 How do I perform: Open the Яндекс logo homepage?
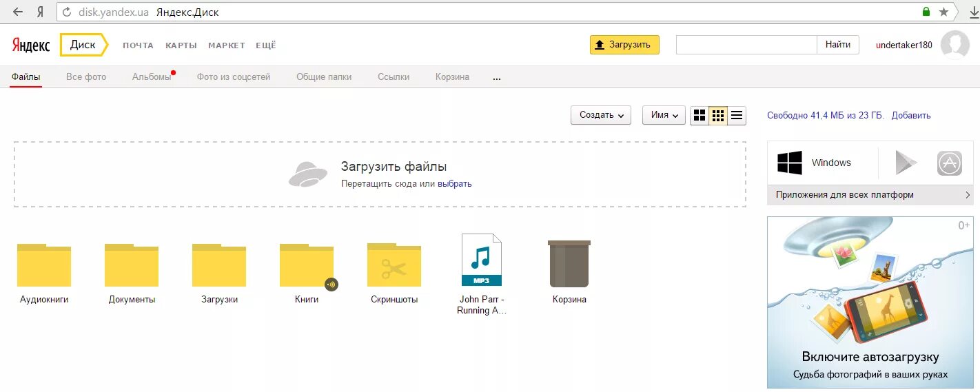click(31, 45)
